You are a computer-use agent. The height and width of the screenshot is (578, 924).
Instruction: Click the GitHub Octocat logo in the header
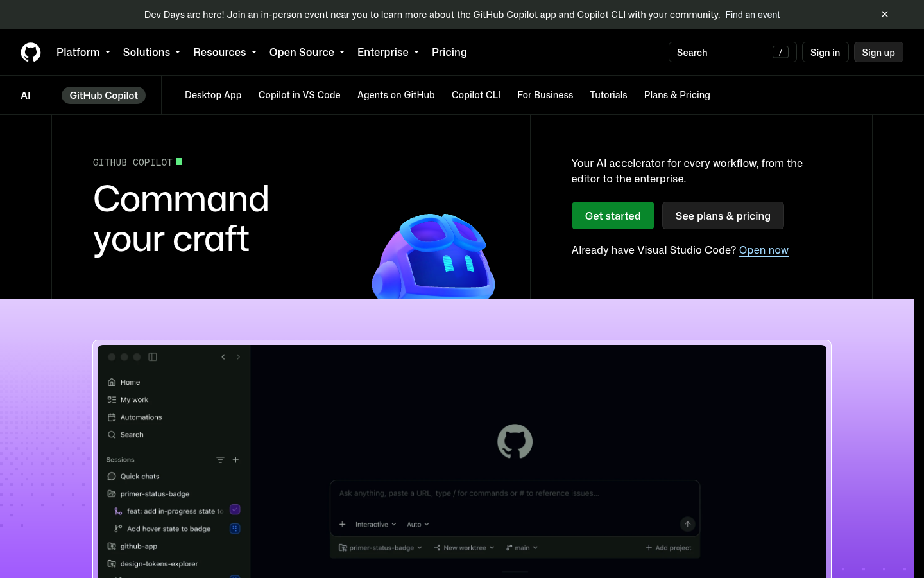31,52
